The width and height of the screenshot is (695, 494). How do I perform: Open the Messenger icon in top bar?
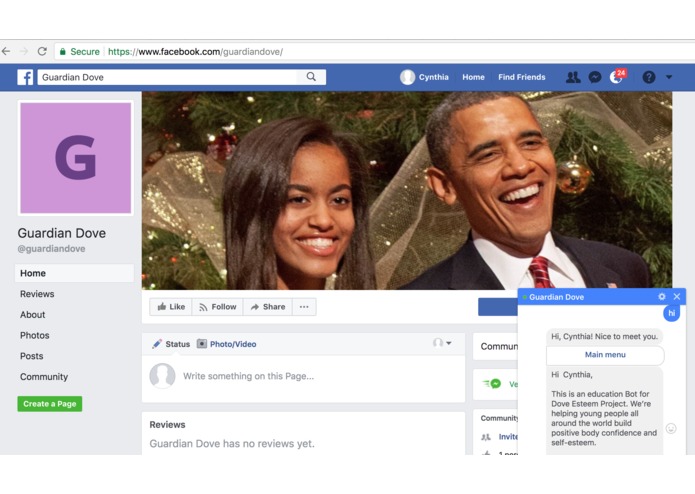click(x=595, y=77)
